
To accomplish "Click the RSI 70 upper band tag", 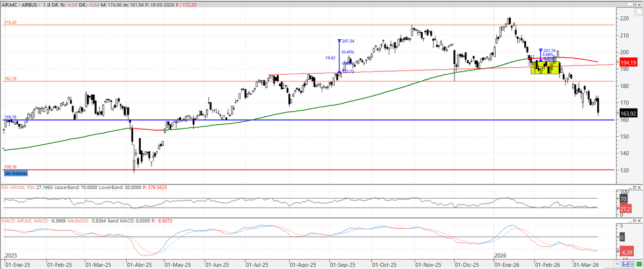I will [623, 199].
